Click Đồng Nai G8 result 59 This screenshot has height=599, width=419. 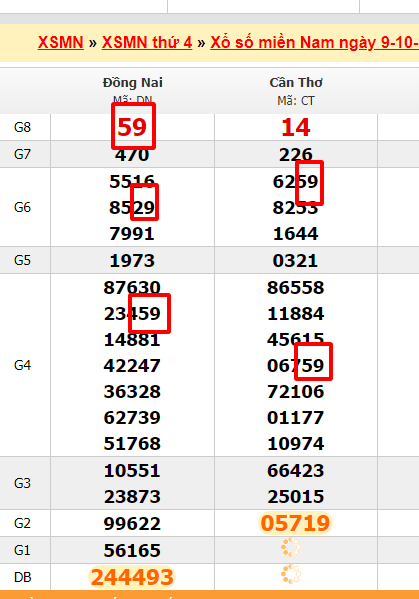pyautogui.click(x=132, y=127)
